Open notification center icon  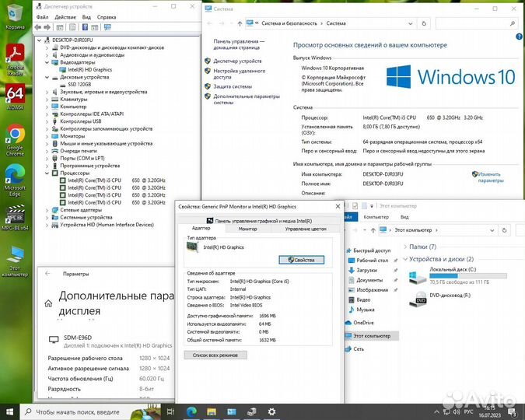512,412
